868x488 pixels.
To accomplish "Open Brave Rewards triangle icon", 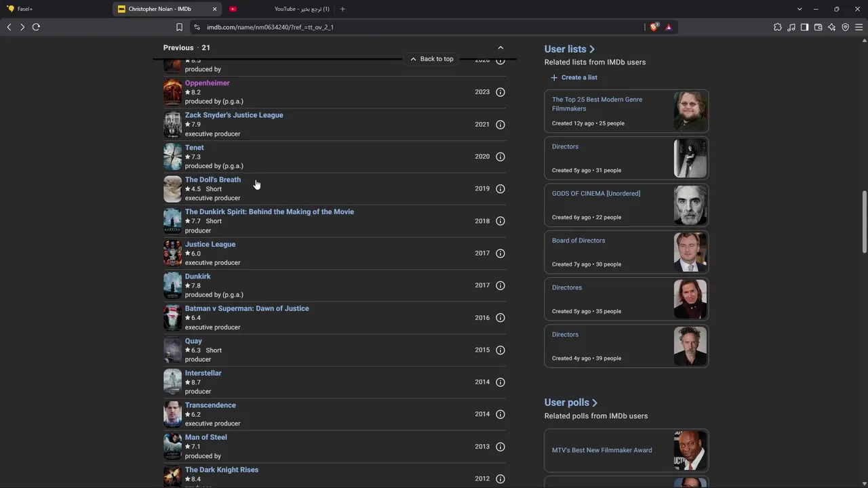I will tap(669, 27).
